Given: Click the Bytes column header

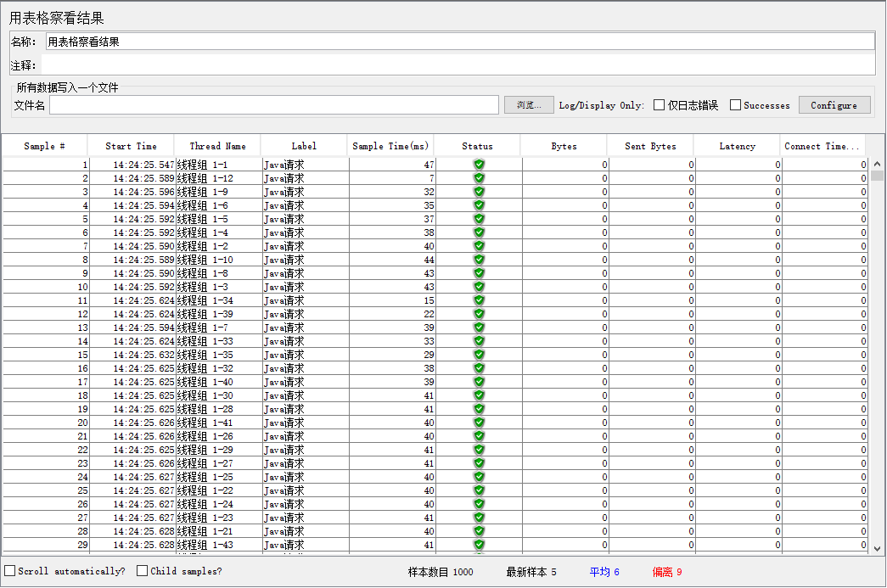Looking at the screenshot, I should (564, 146).
